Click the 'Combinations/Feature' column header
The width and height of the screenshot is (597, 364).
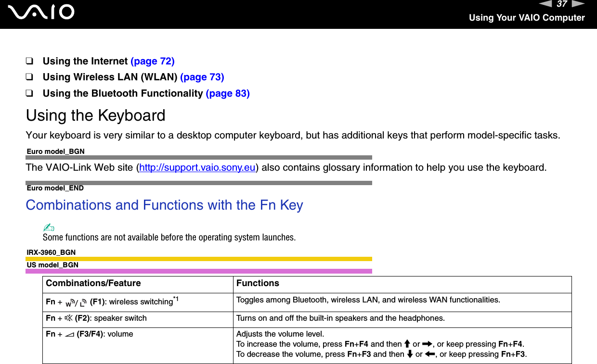[x=93, y=283]
